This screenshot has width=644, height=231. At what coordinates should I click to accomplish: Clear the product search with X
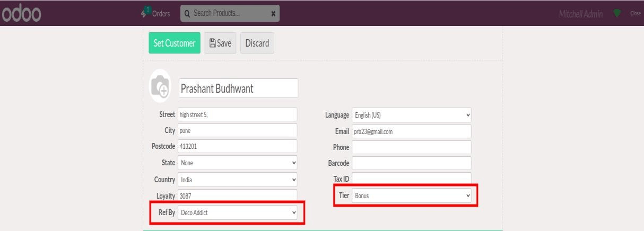273,14
